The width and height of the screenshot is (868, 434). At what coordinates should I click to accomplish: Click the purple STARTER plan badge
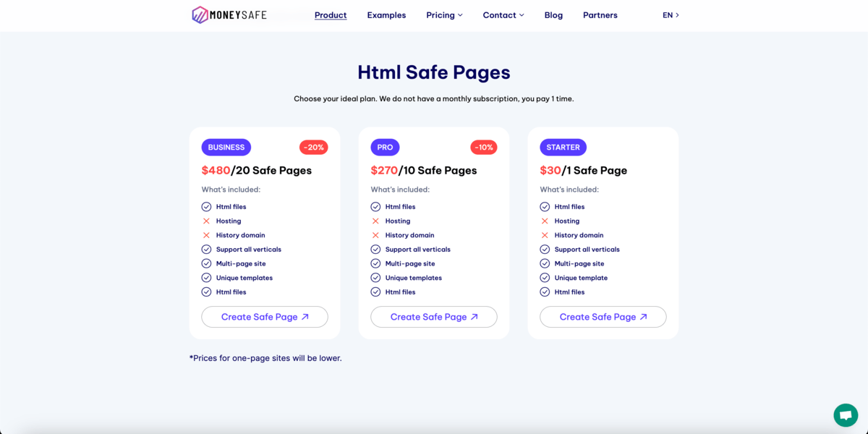point(563,148)
